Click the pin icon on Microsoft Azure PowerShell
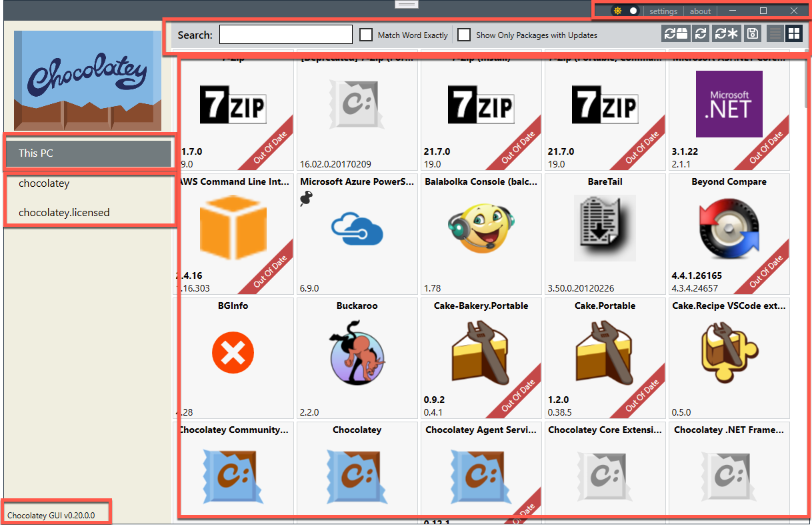 pyautogui.click(x=307, y=198)
